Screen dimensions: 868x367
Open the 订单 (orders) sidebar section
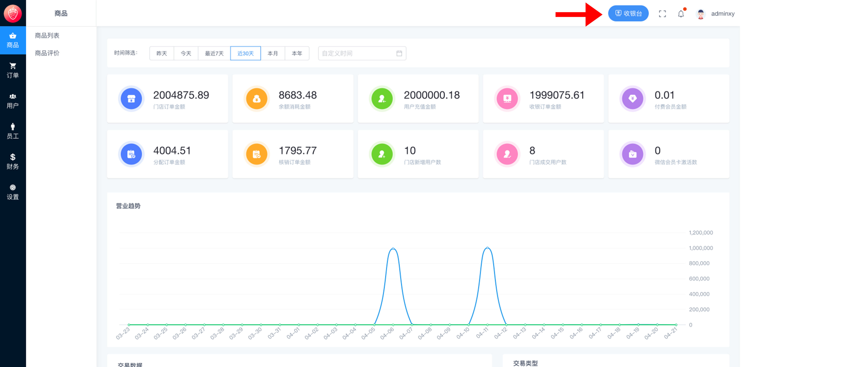13,70
